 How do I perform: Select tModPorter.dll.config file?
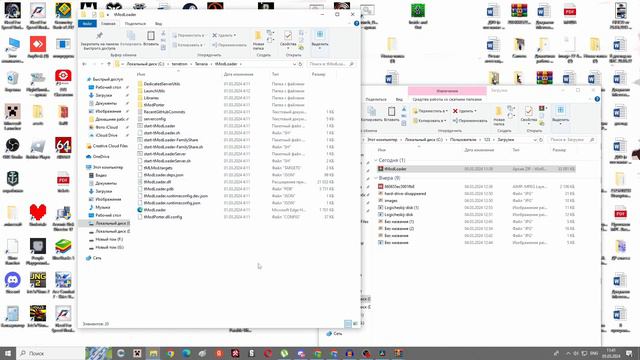pyautogui.click(x=162, y=217)
